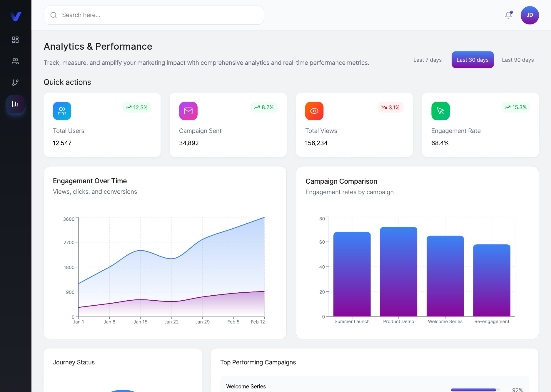The image size is (551, 392).
Task: Focus the Search here field
Action: pyautogui.click(x=154, y=15)
